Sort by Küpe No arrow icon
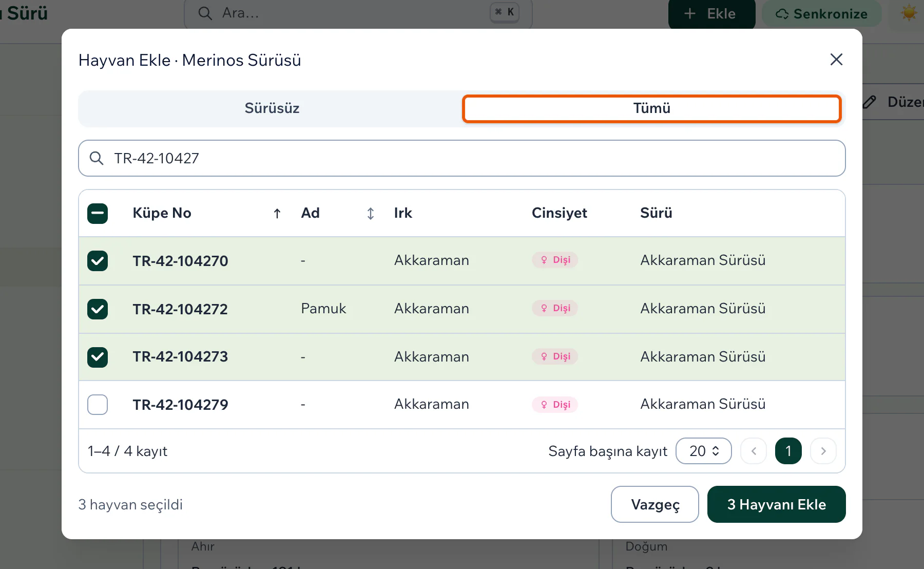 pos(277,214)
